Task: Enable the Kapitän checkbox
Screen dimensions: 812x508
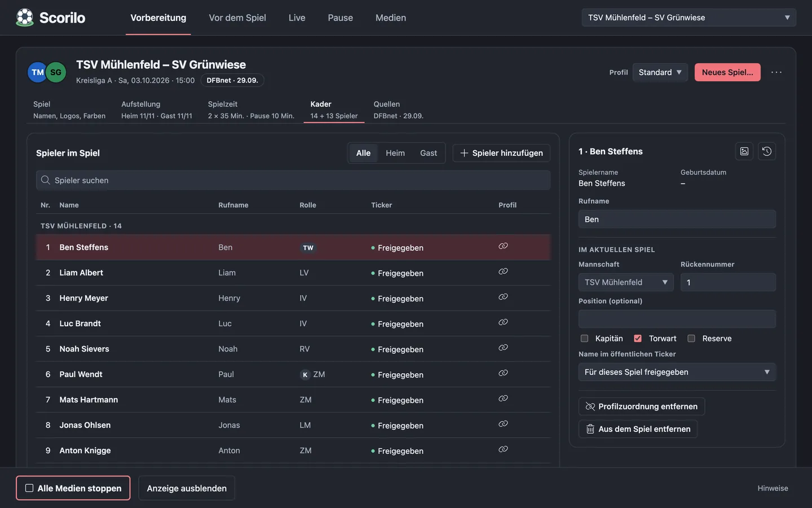Action: coord(584,339)
